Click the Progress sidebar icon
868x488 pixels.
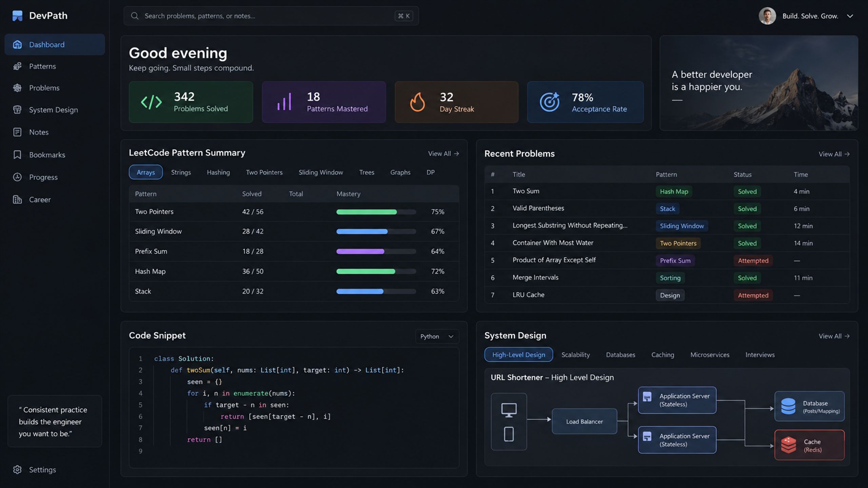click(17, 177)
